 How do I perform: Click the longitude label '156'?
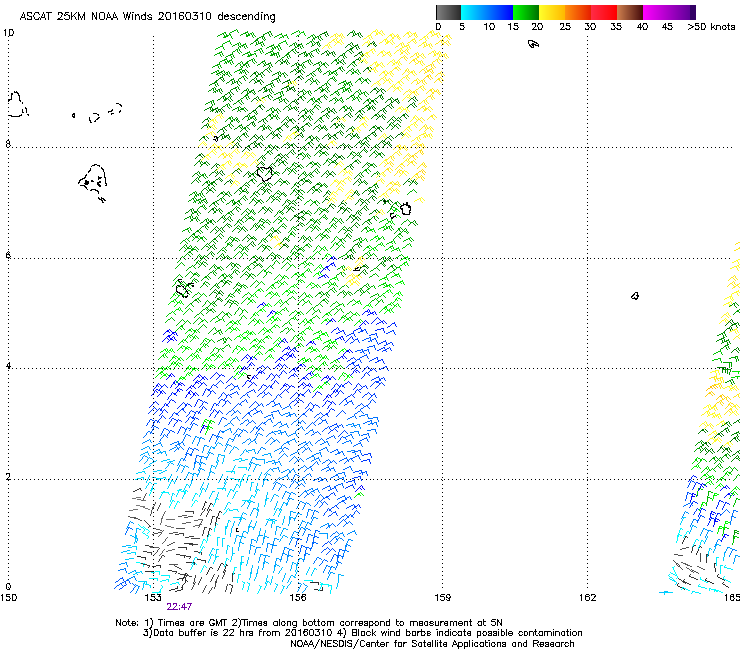click(298, 598)
